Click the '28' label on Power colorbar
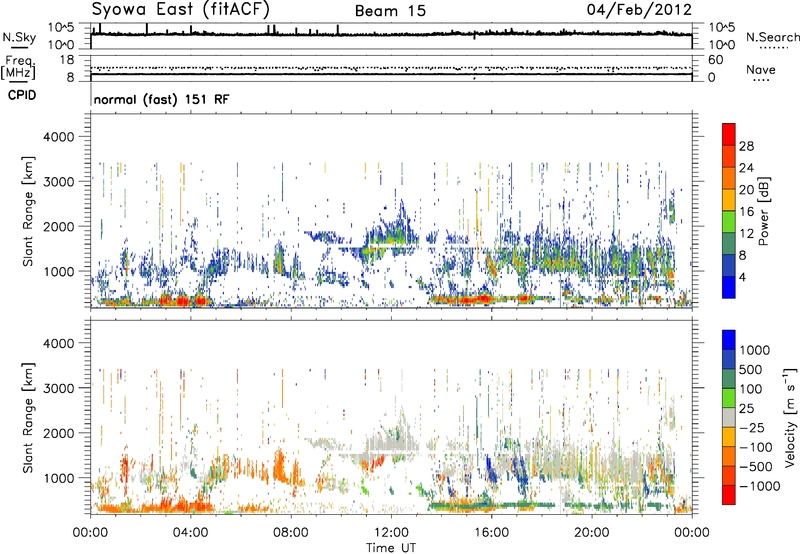Viewport: 800px width, 554px height. (x=746, y=146)
